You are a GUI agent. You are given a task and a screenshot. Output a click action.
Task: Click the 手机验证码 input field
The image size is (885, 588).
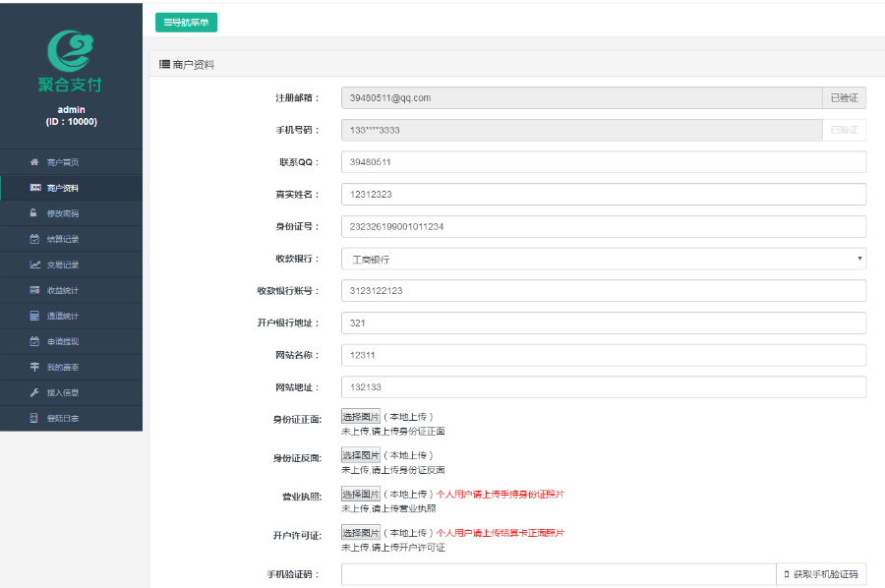(559, 574)
